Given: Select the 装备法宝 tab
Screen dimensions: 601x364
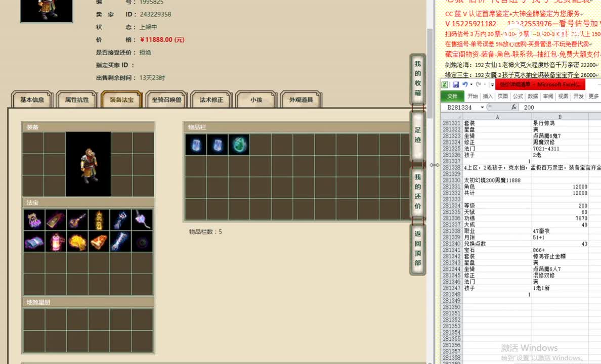Looking at the screenshot, I should point(121,100).
